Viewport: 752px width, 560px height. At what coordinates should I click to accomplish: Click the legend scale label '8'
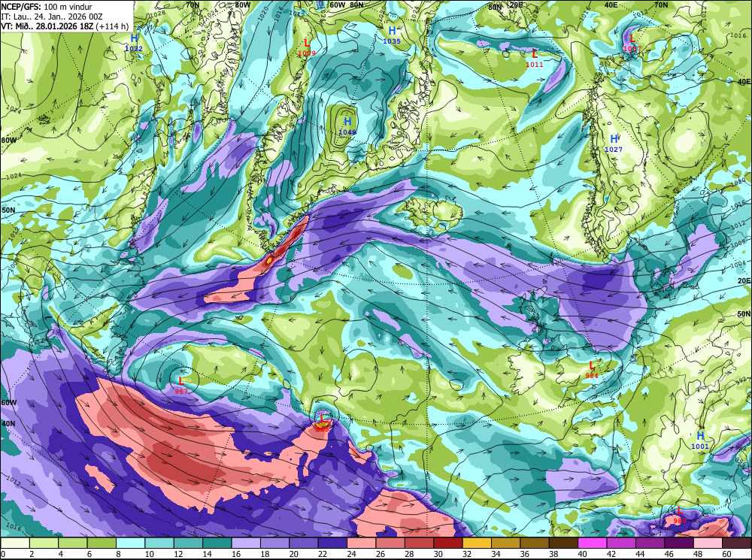[119, 554]
